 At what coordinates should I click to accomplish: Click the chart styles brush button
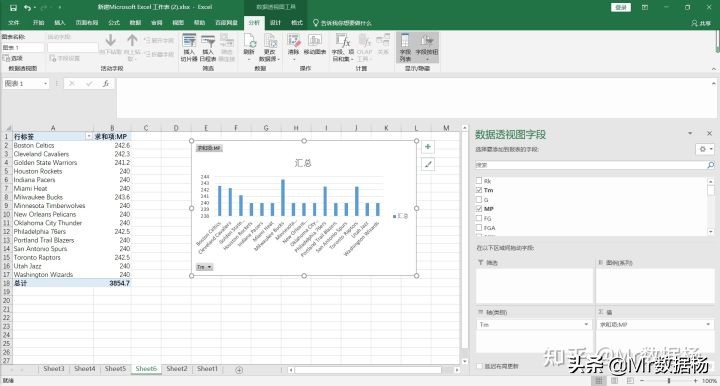tap(428, 164)
